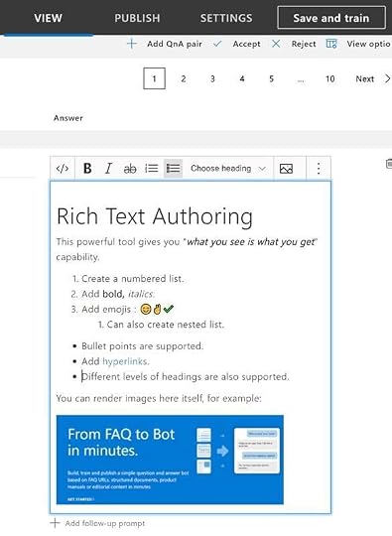Add follow-up prompt
392x536 pixels.
[x=97, y=523]
